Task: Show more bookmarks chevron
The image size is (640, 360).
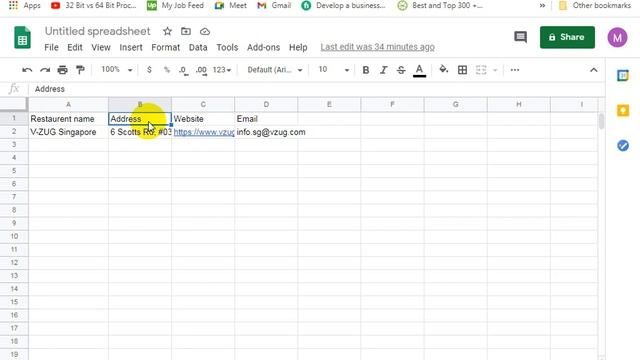Action: [542, 5]
